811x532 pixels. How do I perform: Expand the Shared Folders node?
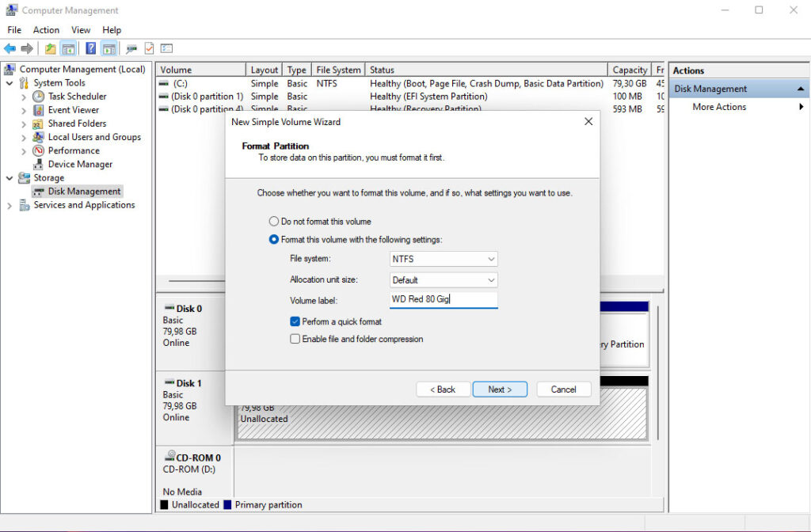click(24, 124)
